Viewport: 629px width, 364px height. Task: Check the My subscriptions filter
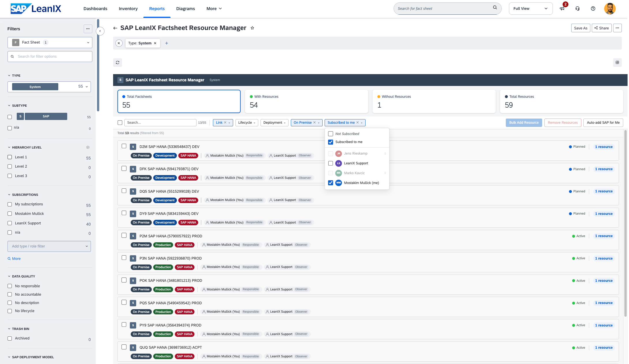[10, 204]
